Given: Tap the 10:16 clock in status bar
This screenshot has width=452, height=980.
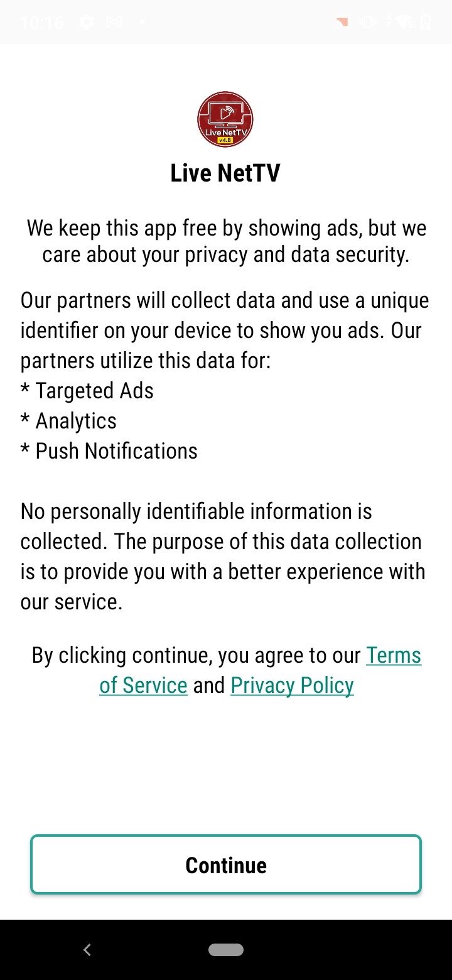Looking at the screenshot, I should tap(42, 23).
